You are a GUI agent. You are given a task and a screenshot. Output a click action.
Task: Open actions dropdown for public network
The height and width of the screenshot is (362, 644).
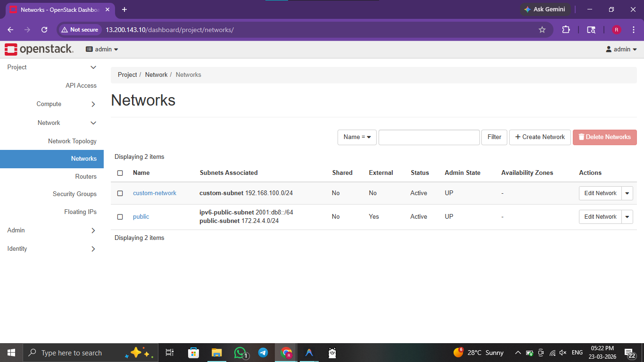[x=627, y=217]
